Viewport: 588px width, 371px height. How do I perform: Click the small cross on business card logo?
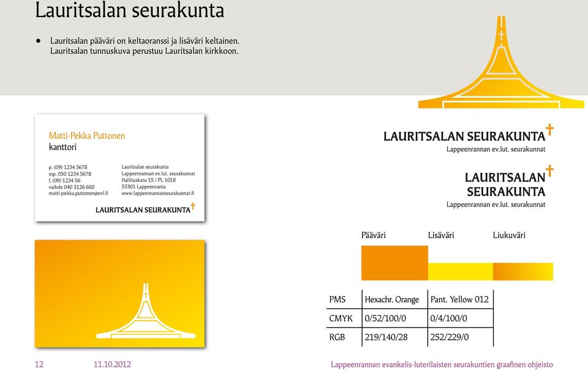tap(193, 206)
